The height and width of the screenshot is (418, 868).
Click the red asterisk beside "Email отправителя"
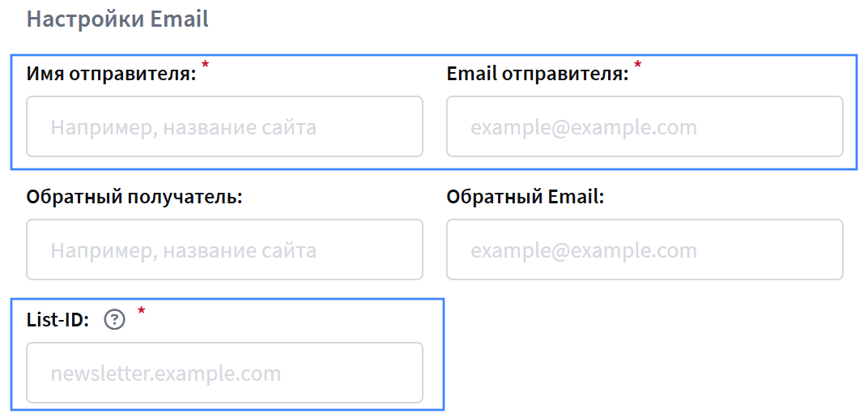click(x=637, y=65)
